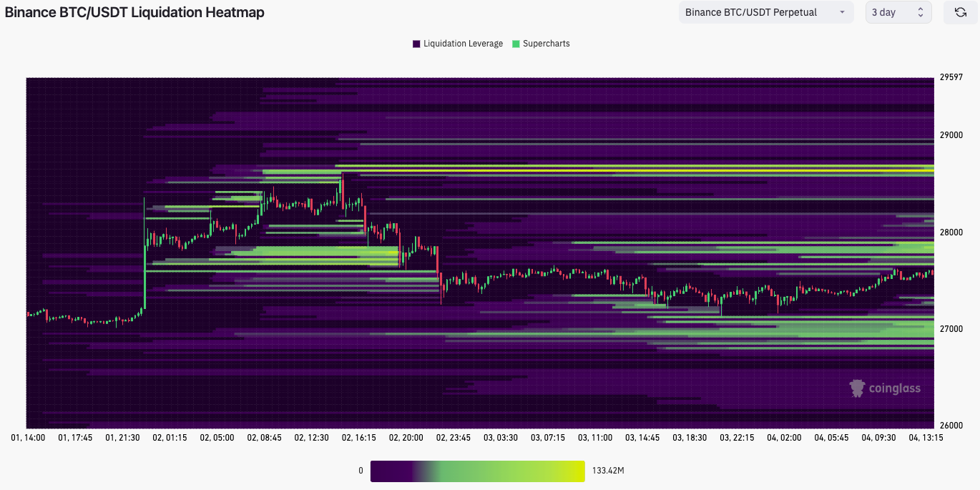Click the 01, 14:00 time axis label

point(29,437)
